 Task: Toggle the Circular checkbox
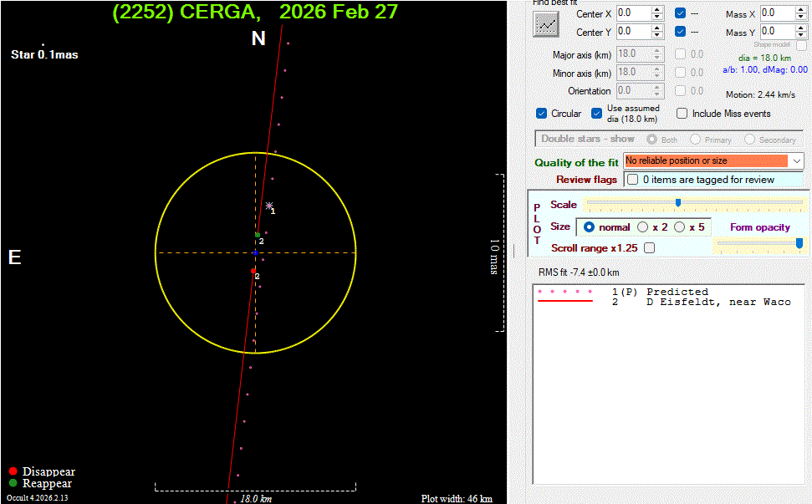click(542, 114)
